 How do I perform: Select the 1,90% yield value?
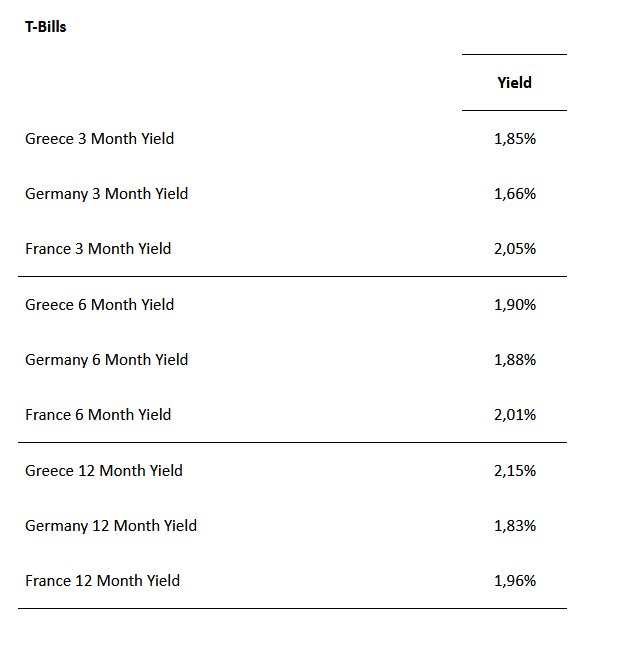point(515,305)
